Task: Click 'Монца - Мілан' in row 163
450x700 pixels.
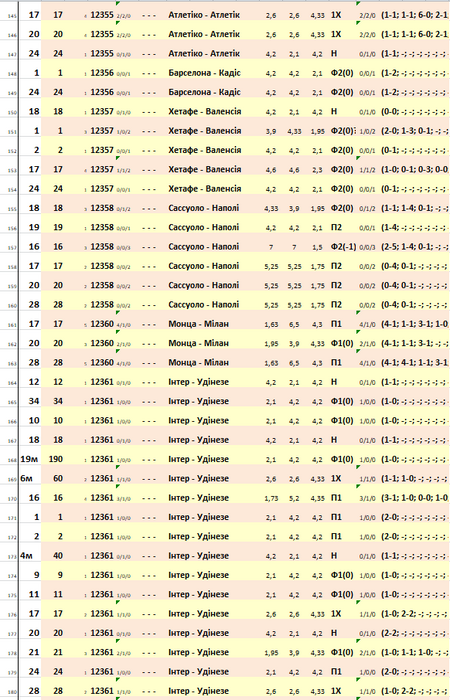Action: (198, 362)
